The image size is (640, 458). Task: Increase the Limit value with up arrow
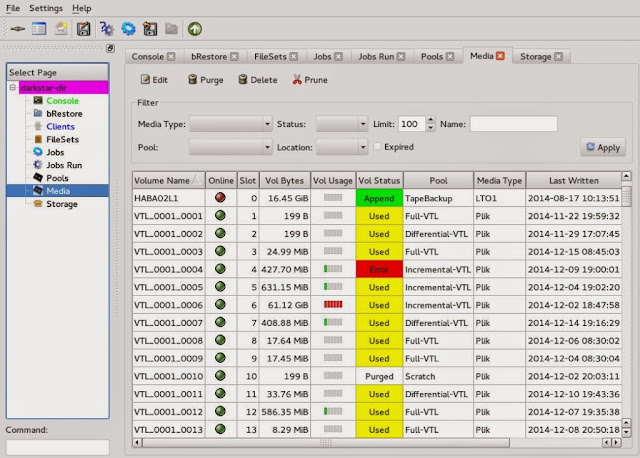(430, 120)
